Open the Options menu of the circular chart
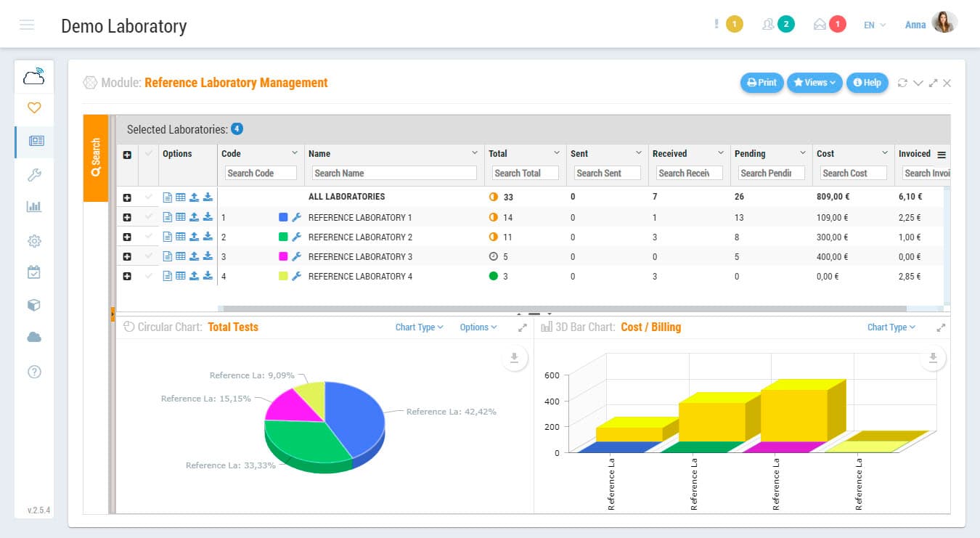The image size is (980, 538). coord(478,327)
